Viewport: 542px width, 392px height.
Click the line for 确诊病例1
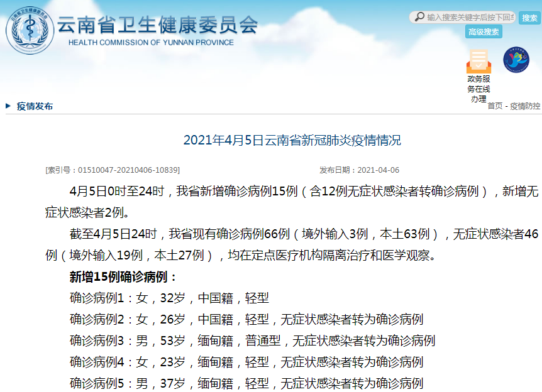pos(169,298)
